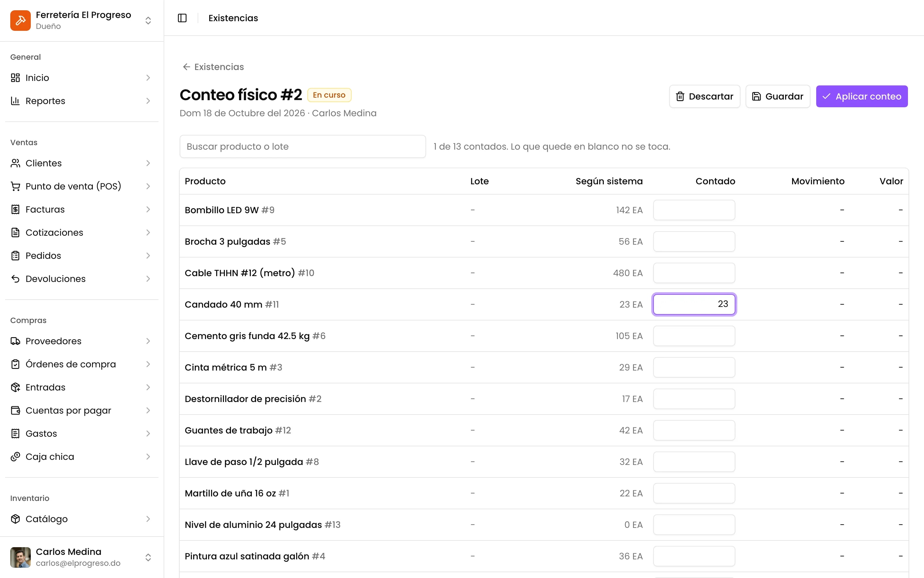Click the Aplicar conteo button
Screen dimensions: 924x578
tap(862, 96)
